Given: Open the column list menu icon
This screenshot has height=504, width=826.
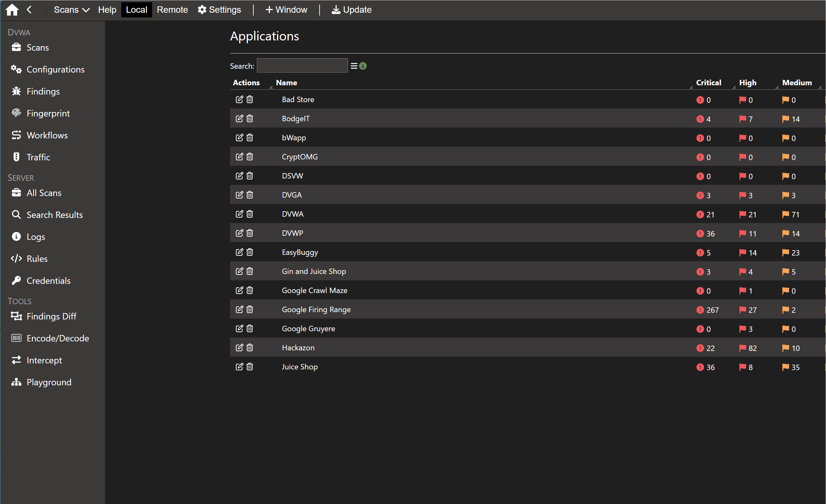Looking at the screenshot, I should point(354,66).
